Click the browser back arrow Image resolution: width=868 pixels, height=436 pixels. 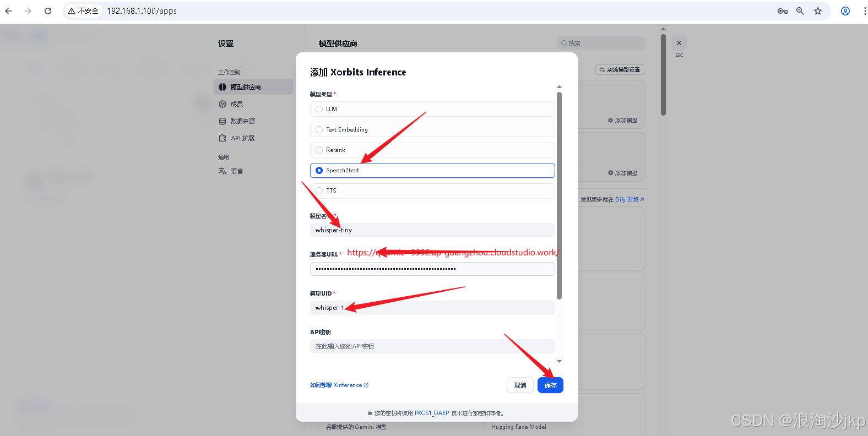pos(8,11)
